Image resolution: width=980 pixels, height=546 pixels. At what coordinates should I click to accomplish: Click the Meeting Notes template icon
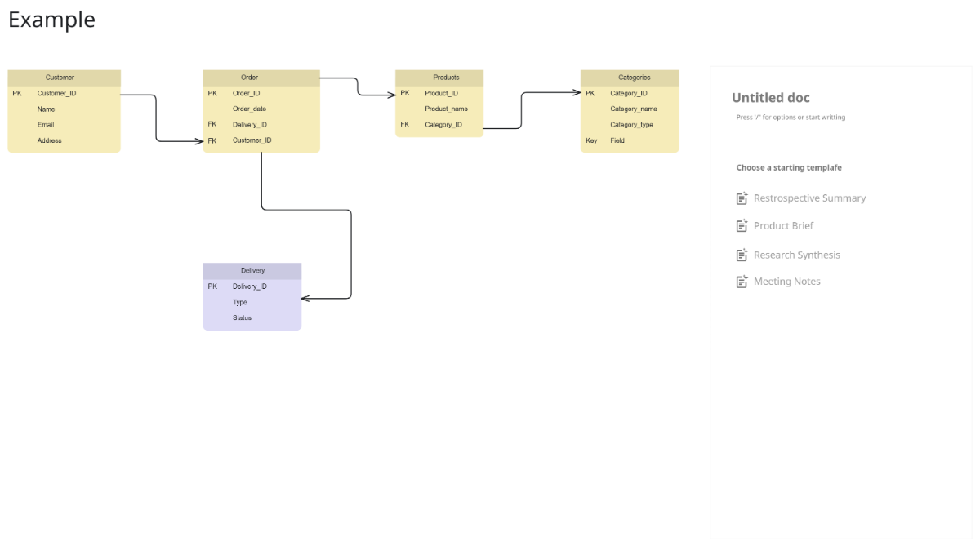pos(742,281)
